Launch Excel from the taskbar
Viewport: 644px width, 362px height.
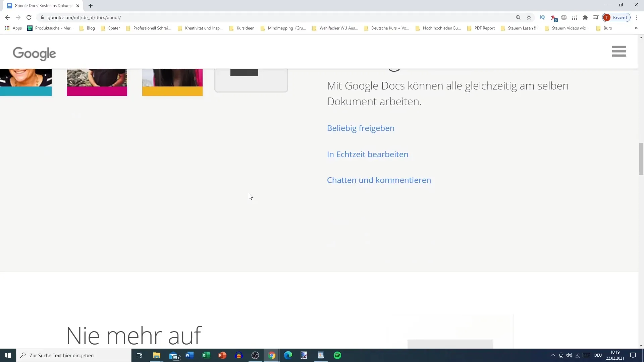pyautogui.click(x=206, y=355)
